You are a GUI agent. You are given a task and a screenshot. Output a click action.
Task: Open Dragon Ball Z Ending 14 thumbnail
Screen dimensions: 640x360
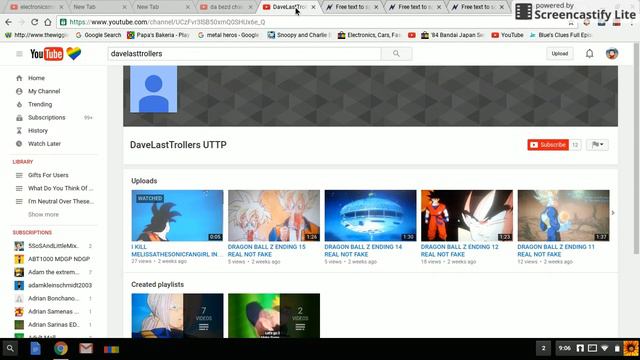pos(370,216)
